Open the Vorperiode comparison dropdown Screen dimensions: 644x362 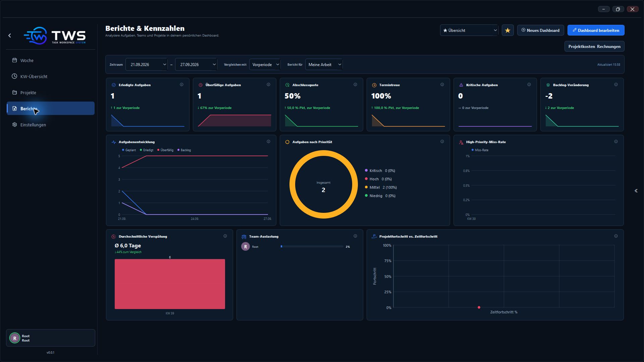tap(265, 65)
